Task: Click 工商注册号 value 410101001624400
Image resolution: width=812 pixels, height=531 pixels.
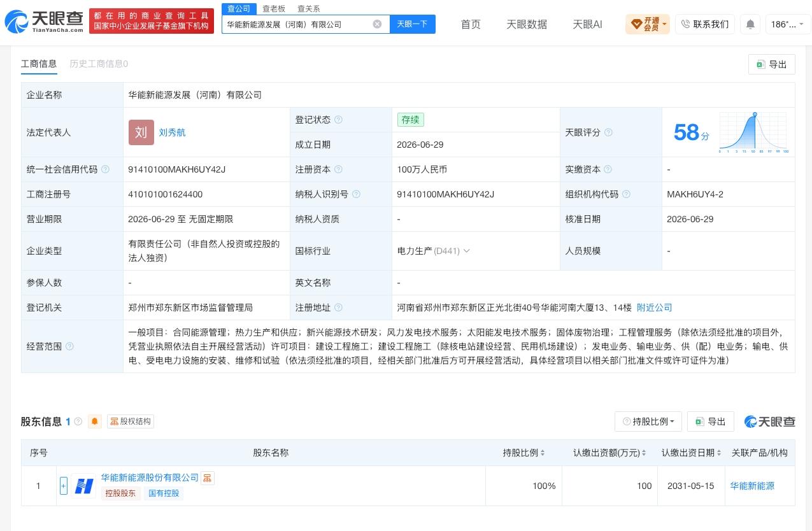Action: pyautogui.click(x=166, y=194)
